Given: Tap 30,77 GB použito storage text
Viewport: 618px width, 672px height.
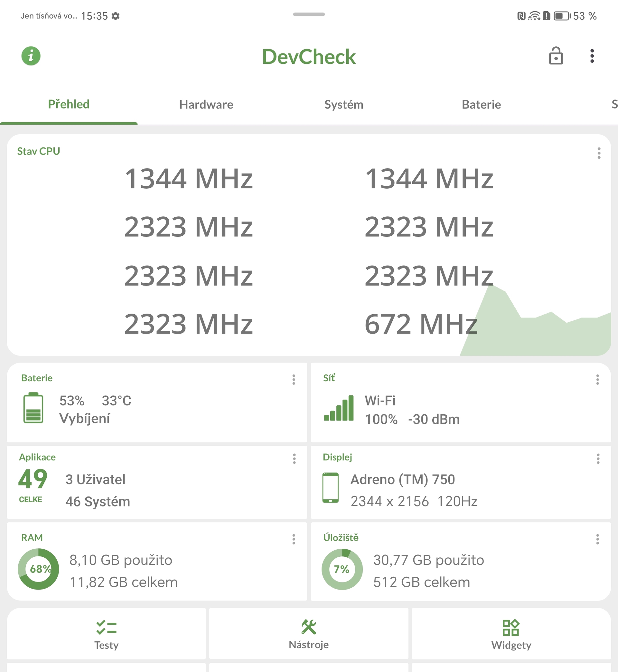Looking at the screenshot, I should [428, 560].
